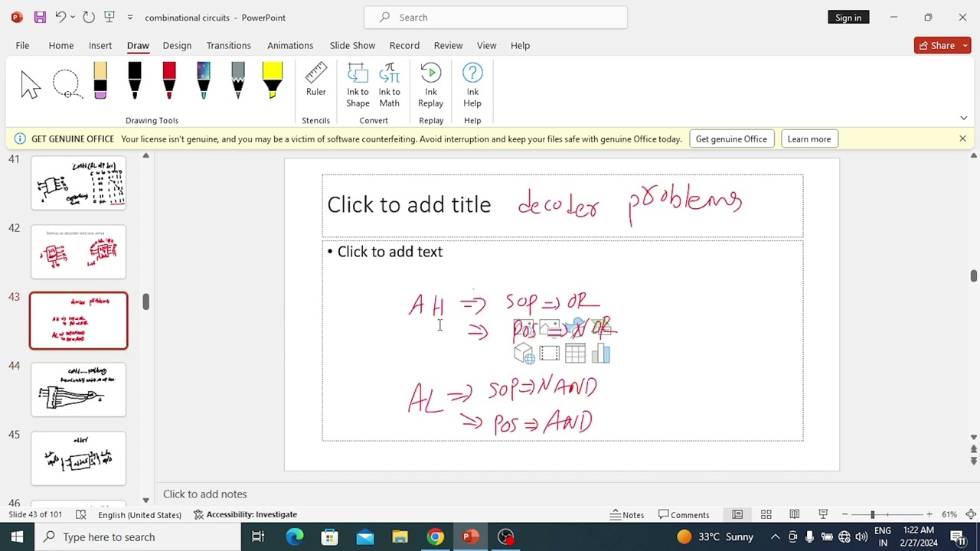The image size is (980, 551).
Task: Insert a chart via placeholder icon
Action: pyautogui.click(x=601, y=353)
